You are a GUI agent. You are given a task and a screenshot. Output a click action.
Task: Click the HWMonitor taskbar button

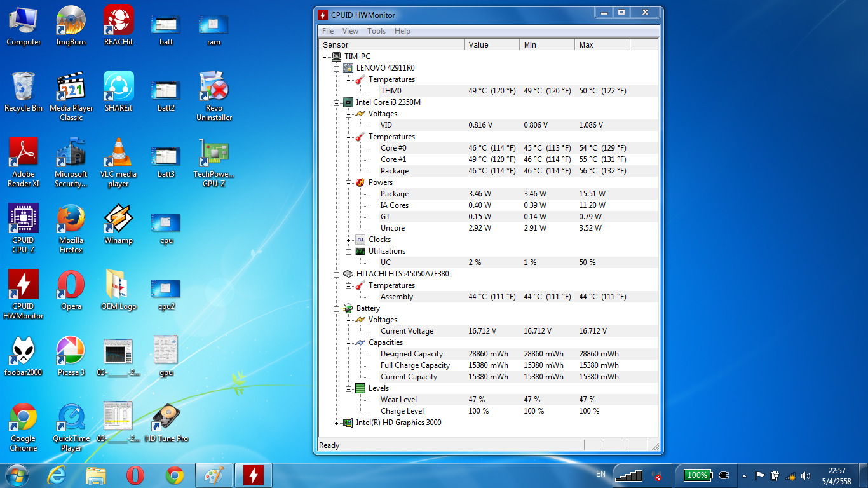(254, 475)
